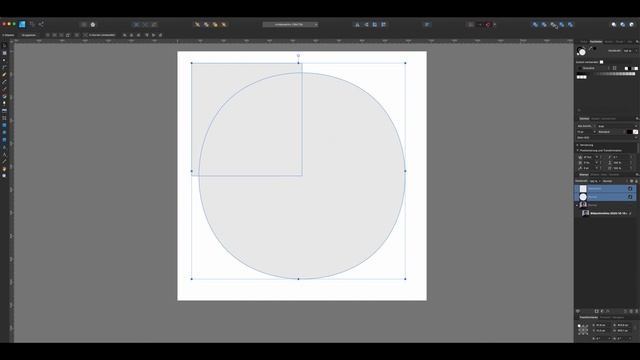The height and width of the screenshot is (360, 640).
Task: Apply the XOR boolean operation
Action: pyautogui.click(x=562, y=24)
